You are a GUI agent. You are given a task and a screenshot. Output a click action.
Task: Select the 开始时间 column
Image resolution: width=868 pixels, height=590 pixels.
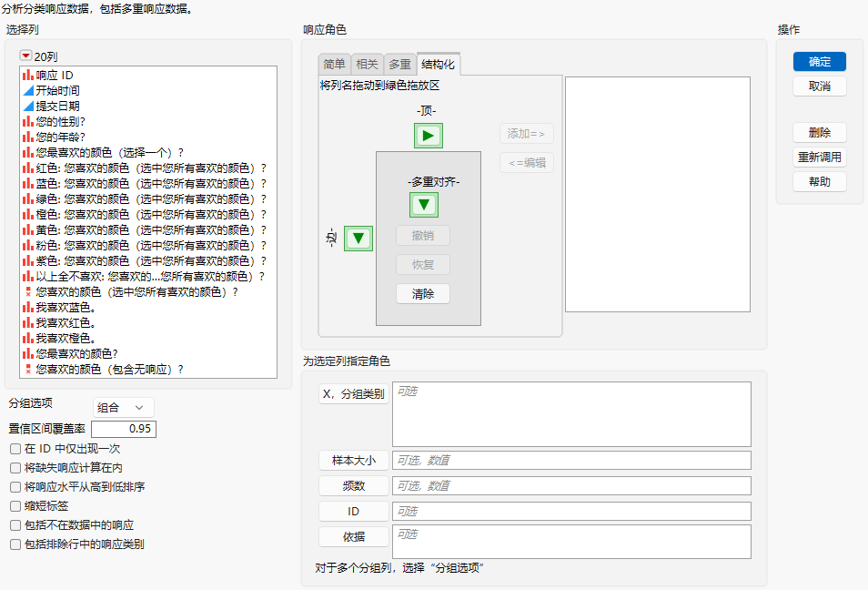tap(148, 91)
